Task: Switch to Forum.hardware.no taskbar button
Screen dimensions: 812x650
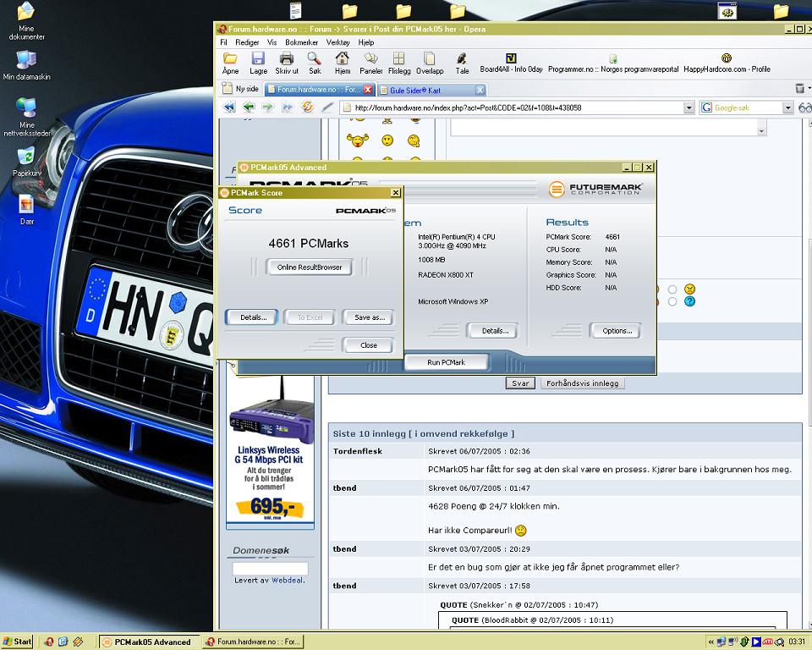Action: 253,642
